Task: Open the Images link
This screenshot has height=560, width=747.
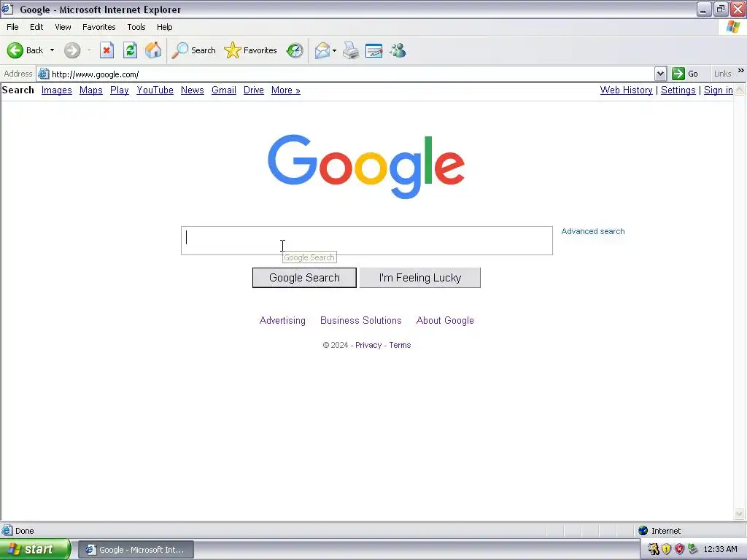Action: click(x=57, y=90)
